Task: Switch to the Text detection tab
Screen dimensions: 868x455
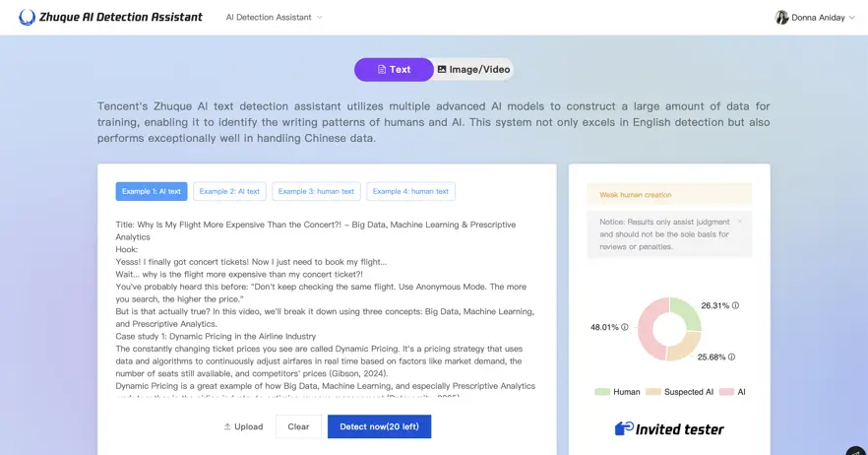Action: click(394, 69)
